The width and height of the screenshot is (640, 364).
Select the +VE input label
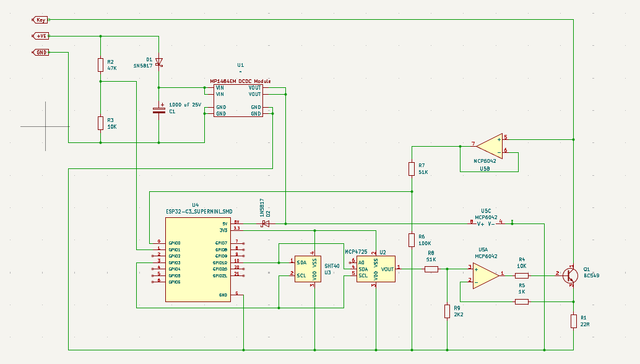[40, 36]
